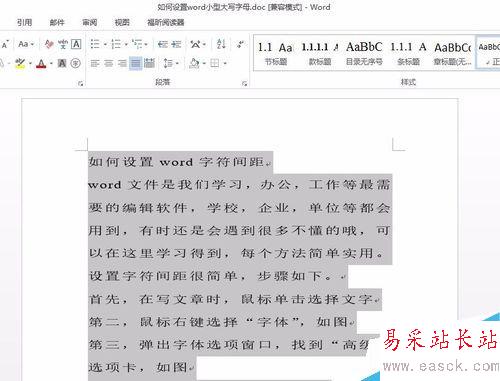Screen dimensions: 500x381
Task: Expand the highlight color dropdown arrow
Action: click(30, 63)
